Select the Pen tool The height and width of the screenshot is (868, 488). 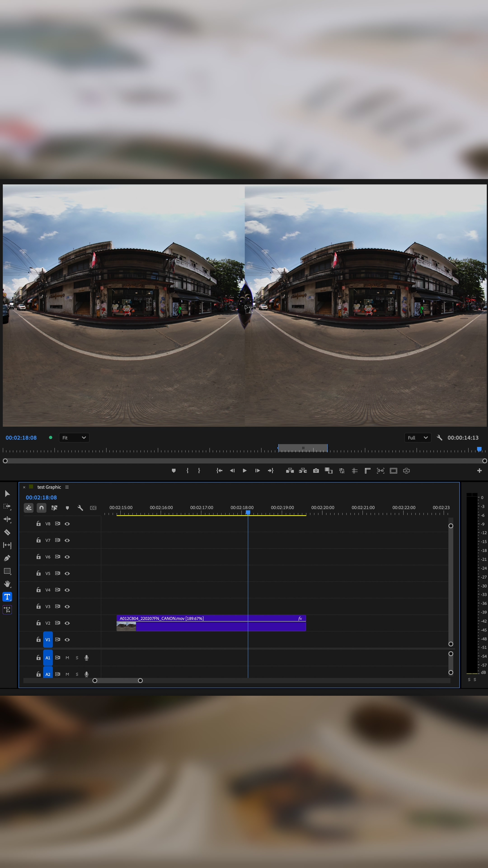coord(7,558)
